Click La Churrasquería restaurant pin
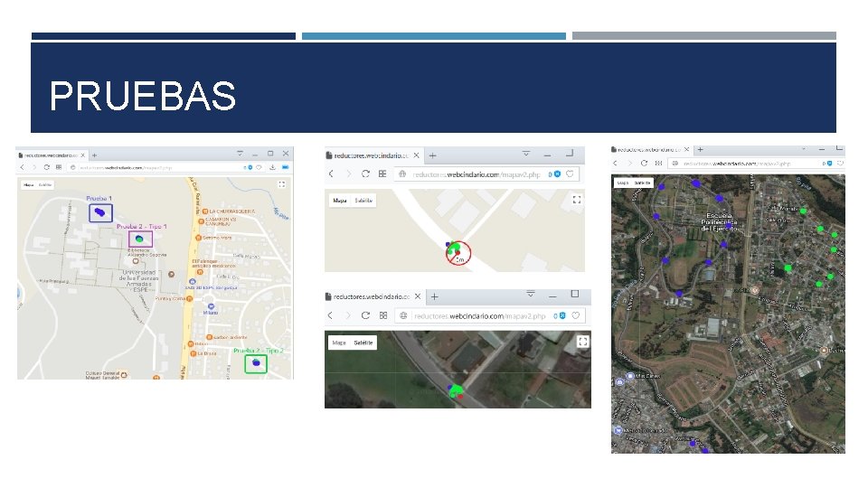This screenshot has height=488, width=868. (205, 211)
